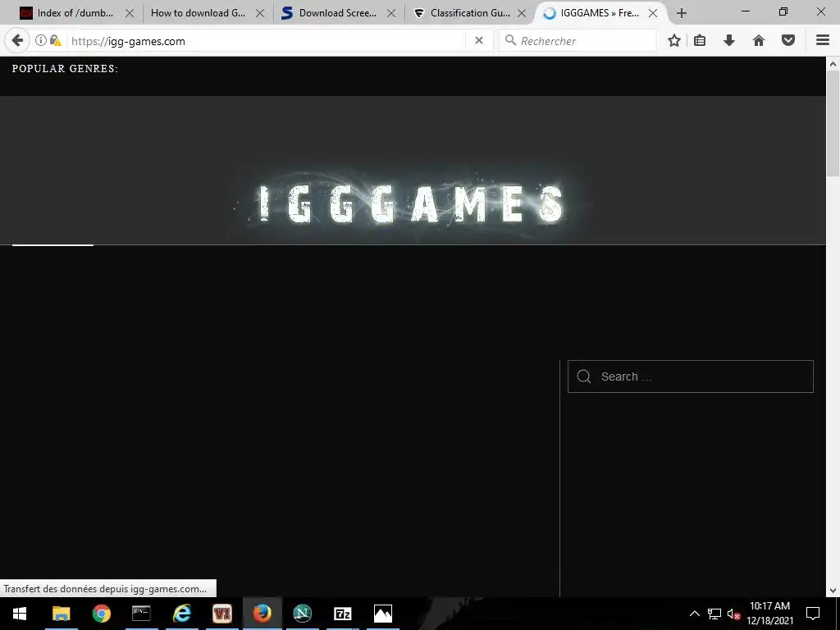
Task: Open the Action Center notifications
Action: pyautogui.click(x=813, y=614)
